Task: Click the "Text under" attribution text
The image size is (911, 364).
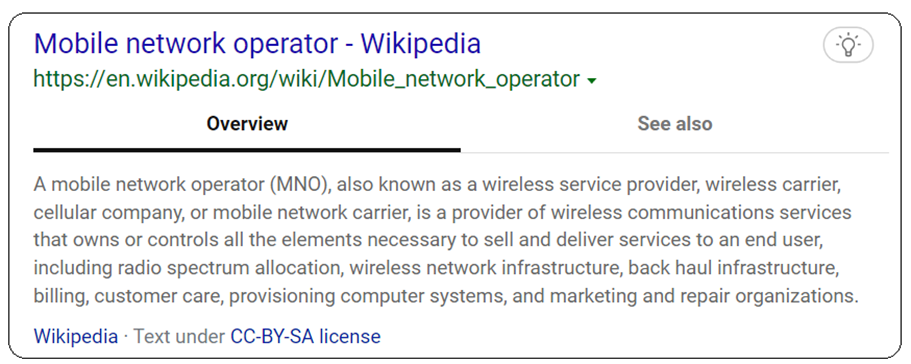Action: (180, 336)
